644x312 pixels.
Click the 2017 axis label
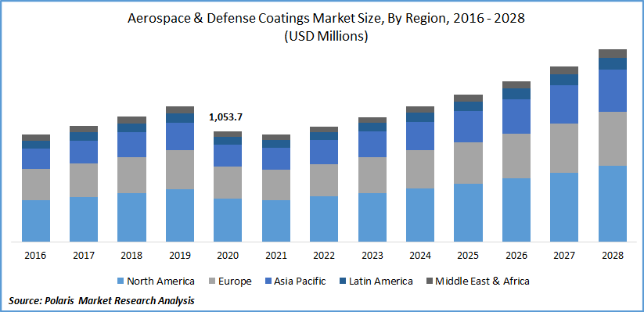tap(84, 256)
